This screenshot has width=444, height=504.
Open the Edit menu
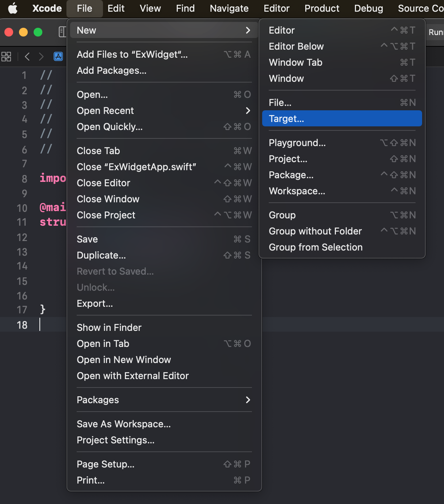pos(116,8)
